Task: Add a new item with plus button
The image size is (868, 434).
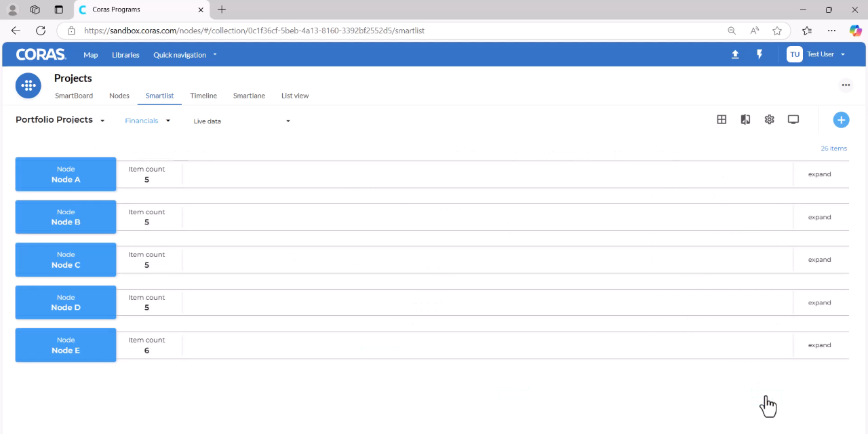Action: tap(841, 120)
